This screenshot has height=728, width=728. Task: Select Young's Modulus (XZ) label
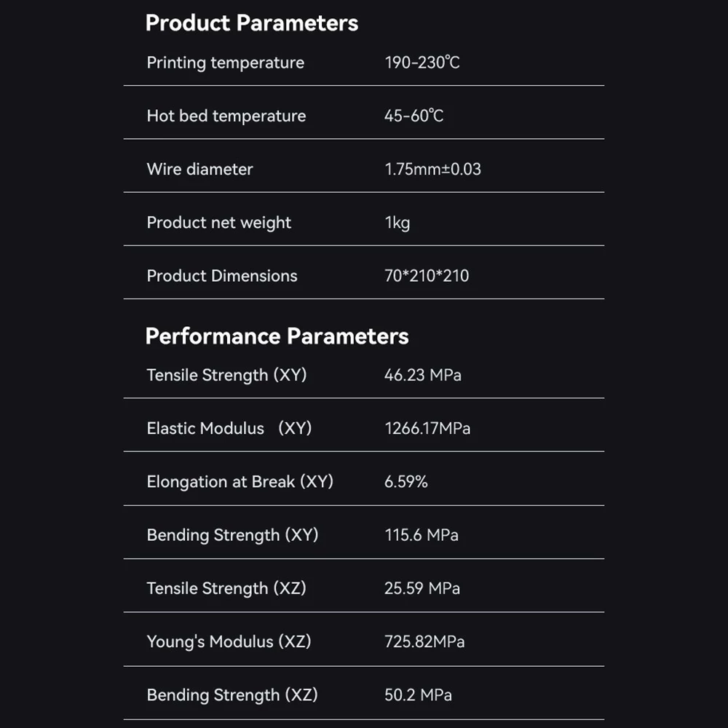[x=229, y=641]
